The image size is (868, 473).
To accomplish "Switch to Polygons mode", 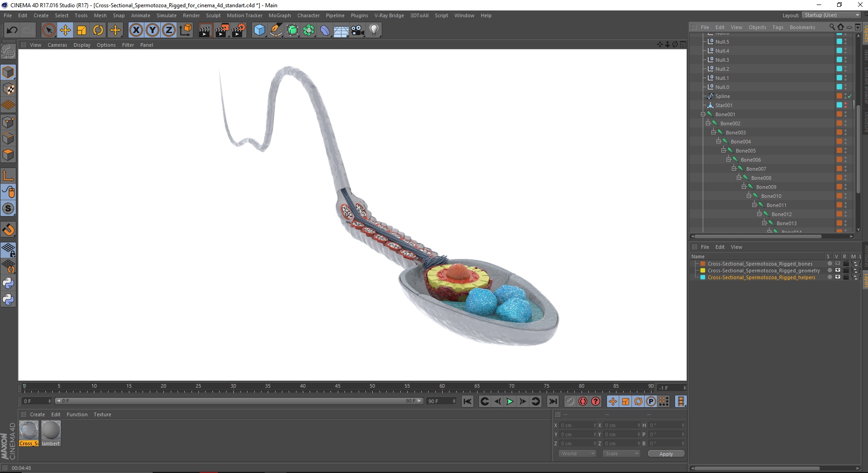I will (9, 155).
